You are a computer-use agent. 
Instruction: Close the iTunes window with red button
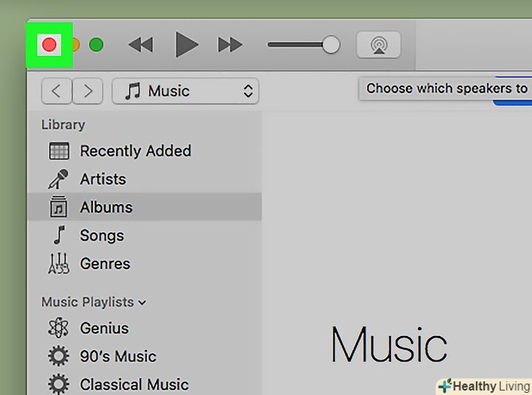click(x=49, y=45)
